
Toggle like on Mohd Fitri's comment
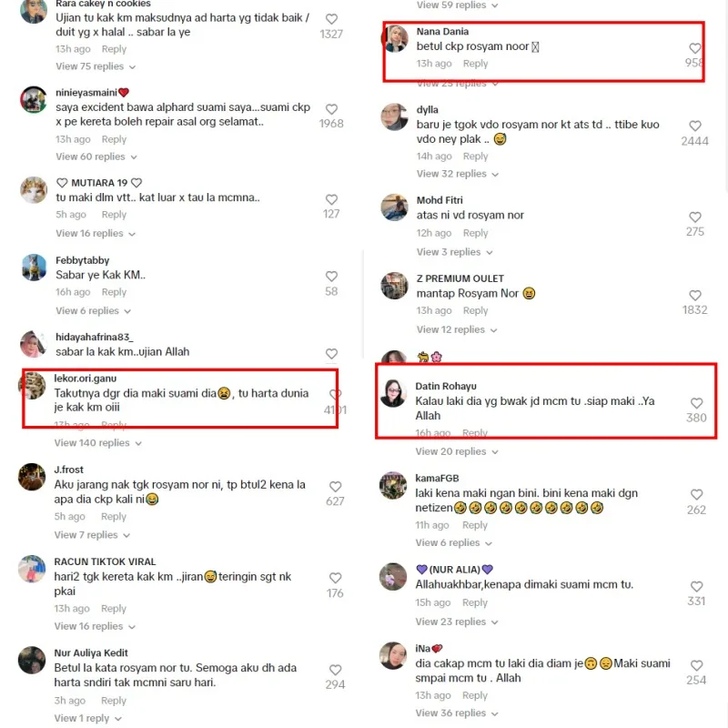(x=694, y=217)
